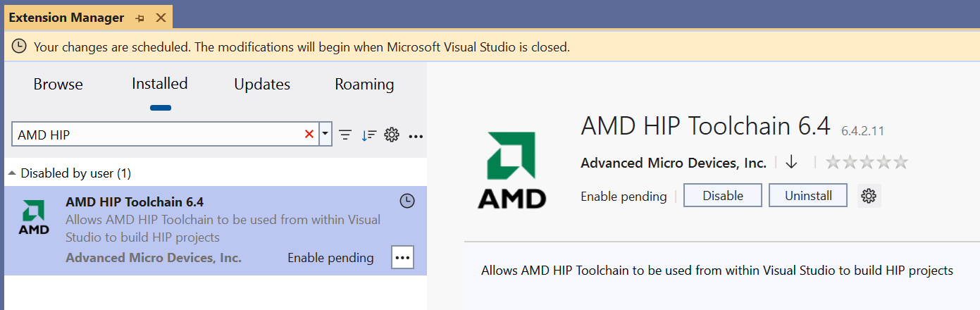Uninstall the AMD HIP Toolchain extension

808,196
